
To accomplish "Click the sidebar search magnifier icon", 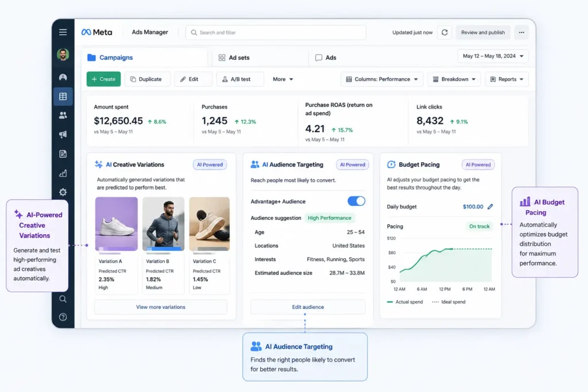I will [x=63, y=299].
